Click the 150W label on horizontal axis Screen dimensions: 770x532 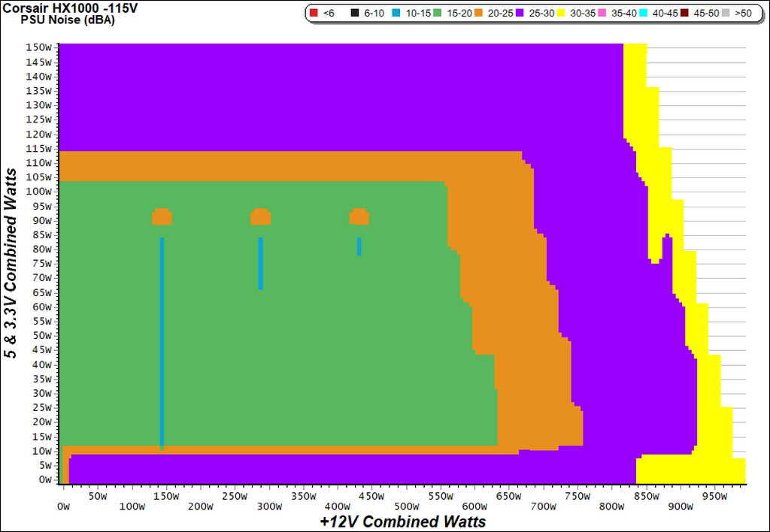(x=166, y=496)
